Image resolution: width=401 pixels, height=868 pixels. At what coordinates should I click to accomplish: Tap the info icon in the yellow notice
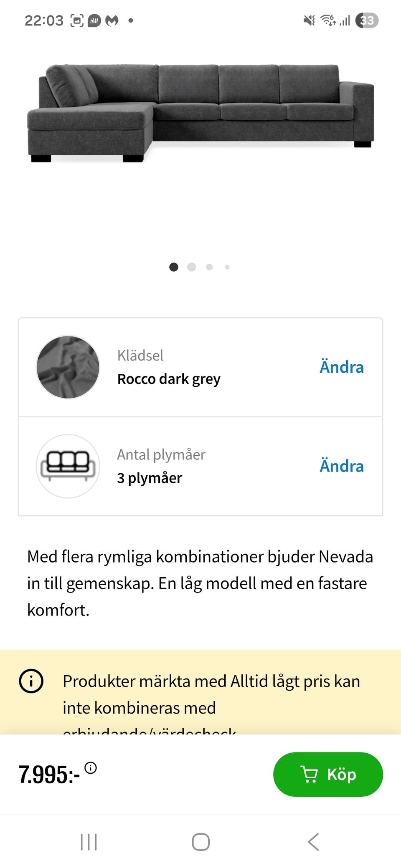coord(31,681)
